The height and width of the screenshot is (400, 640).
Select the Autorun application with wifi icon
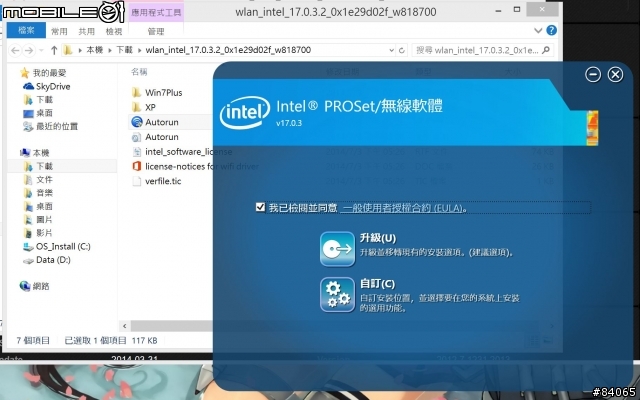click(162, 122)
